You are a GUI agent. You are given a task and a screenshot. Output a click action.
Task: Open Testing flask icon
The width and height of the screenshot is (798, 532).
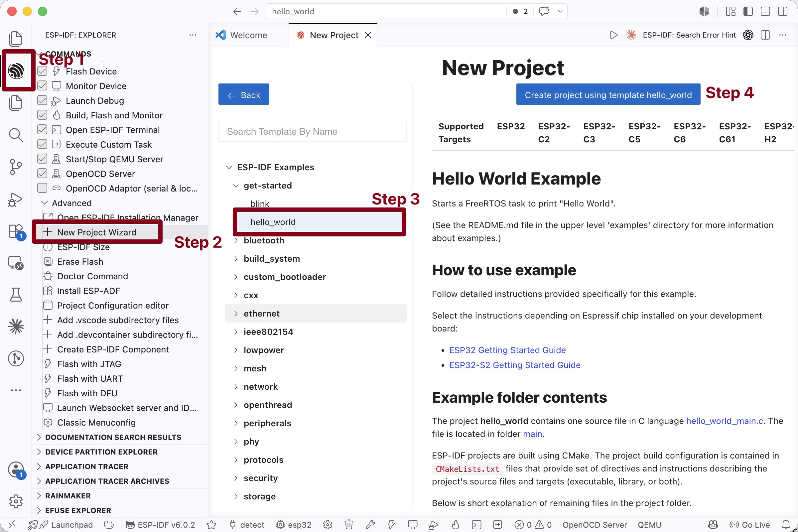[16, 295]
